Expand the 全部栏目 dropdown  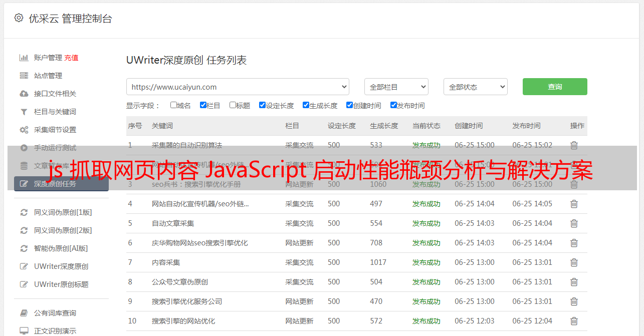396,87
